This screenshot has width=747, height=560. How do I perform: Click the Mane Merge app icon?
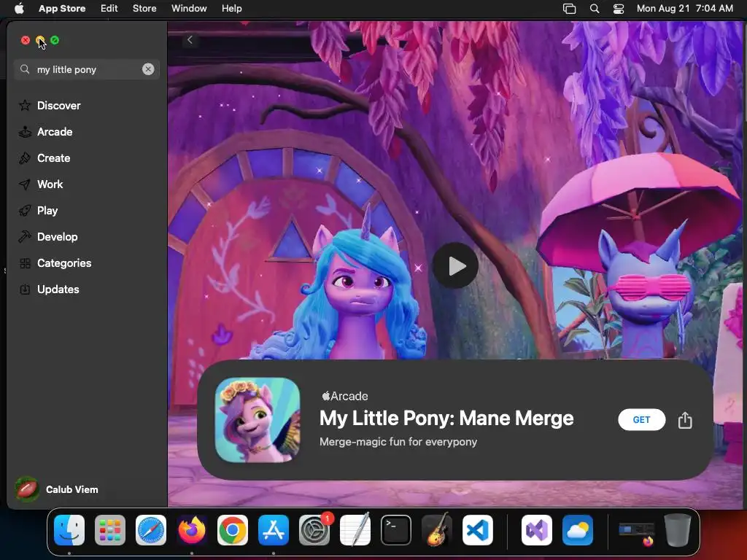point(258,420)
